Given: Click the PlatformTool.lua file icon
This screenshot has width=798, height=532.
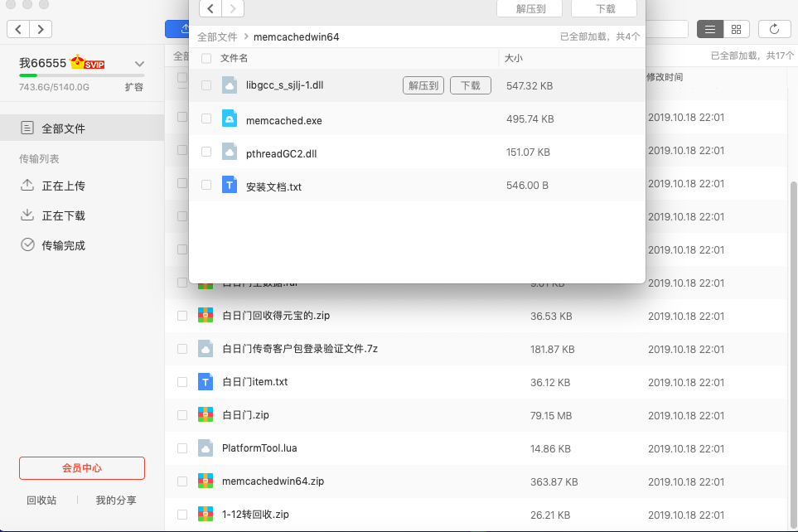Looking at the screenshot, I should (206, 447).
